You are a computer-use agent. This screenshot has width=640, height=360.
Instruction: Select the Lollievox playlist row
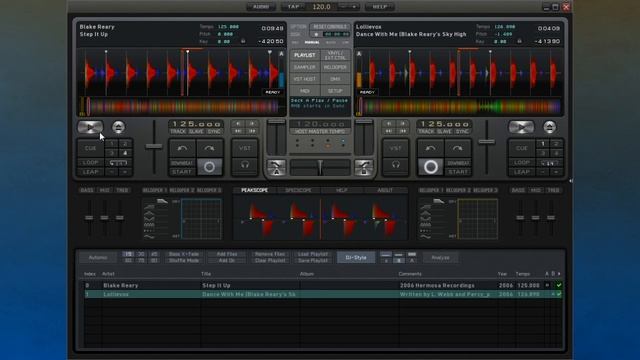pos(323,294)
